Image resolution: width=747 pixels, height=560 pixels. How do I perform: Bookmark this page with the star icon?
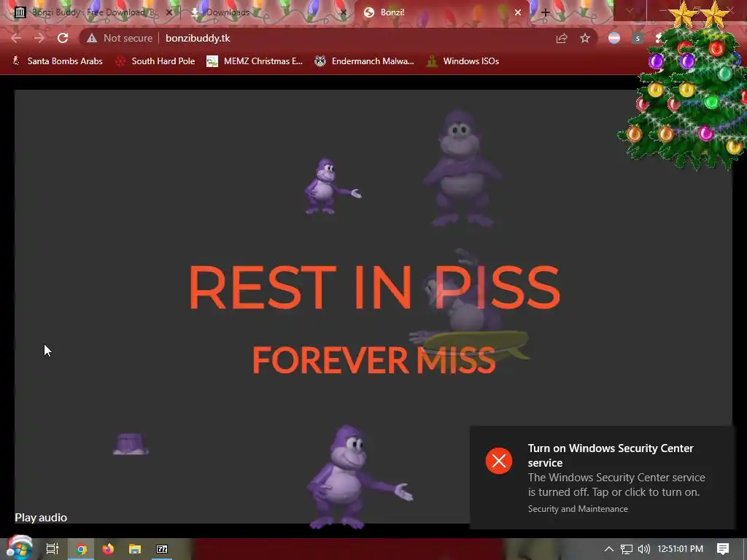585,38
